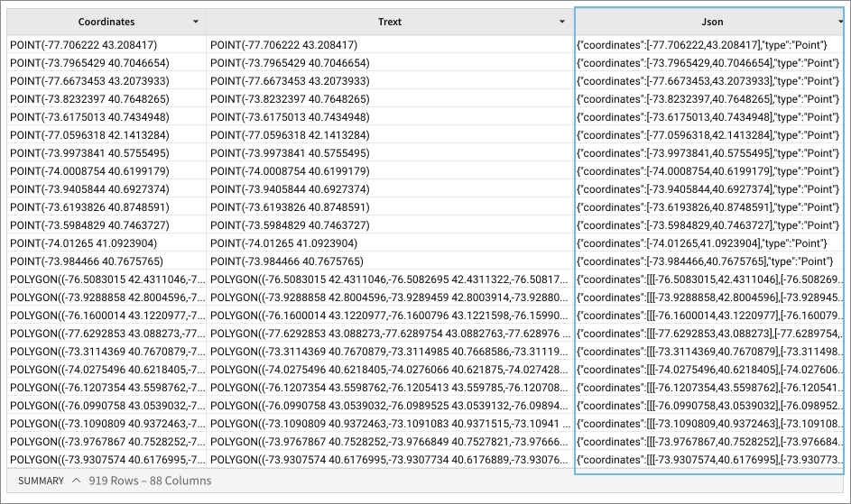This screenshot has width=851, height=504.
Task: Click Json polygon cell starting -76.1207354,43.5598762
Action: click(708, 387)
